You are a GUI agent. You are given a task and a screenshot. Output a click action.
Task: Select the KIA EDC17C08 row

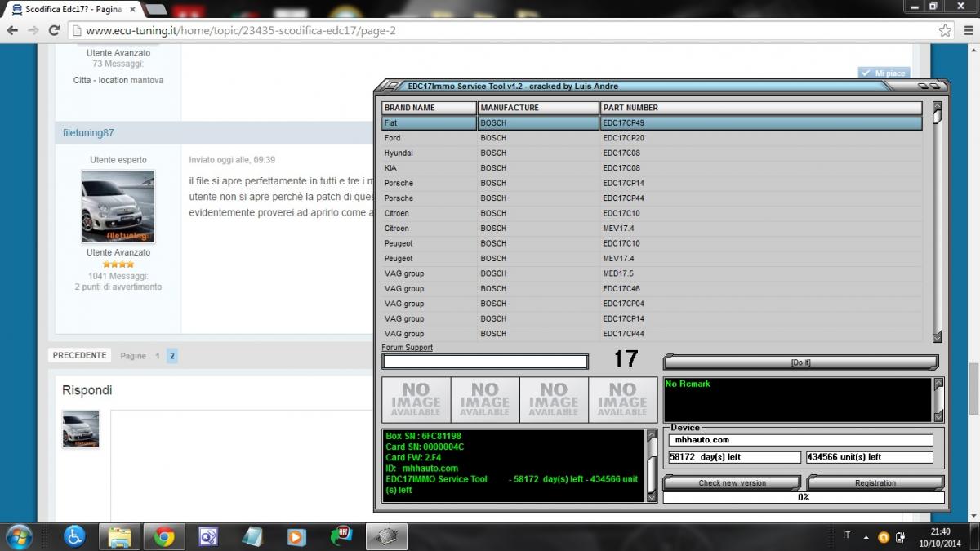pyautogui.click(x=652, y=168)
